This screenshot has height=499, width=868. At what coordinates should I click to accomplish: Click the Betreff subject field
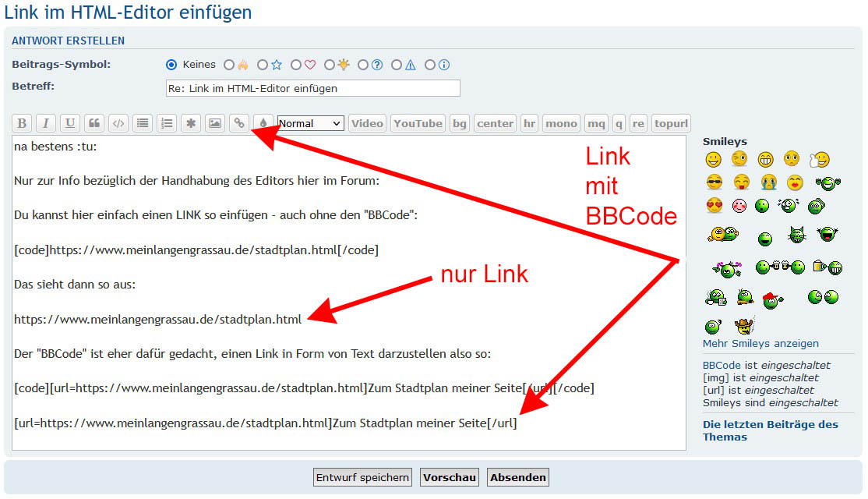(312, 88)
